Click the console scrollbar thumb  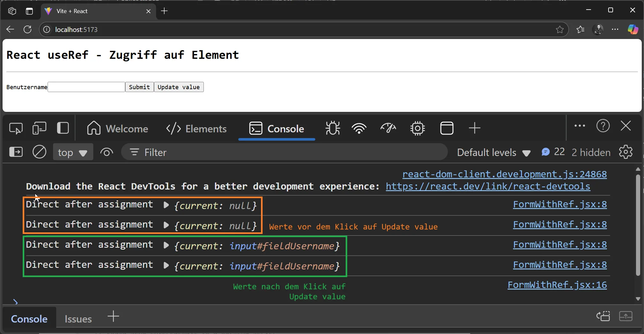638,225
